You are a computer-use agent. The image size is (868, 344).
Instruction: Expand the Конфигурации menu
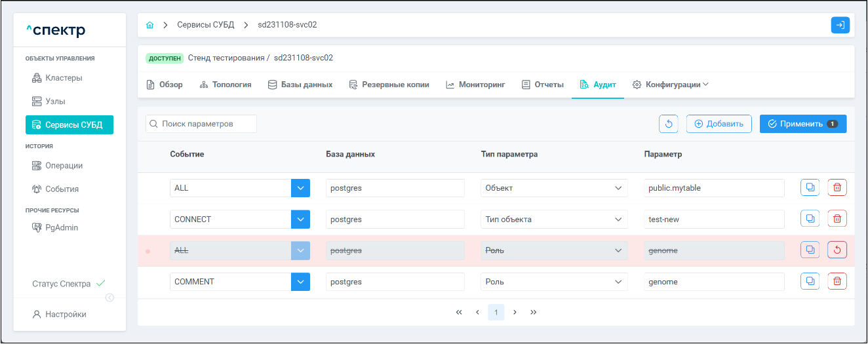point(671,85)
